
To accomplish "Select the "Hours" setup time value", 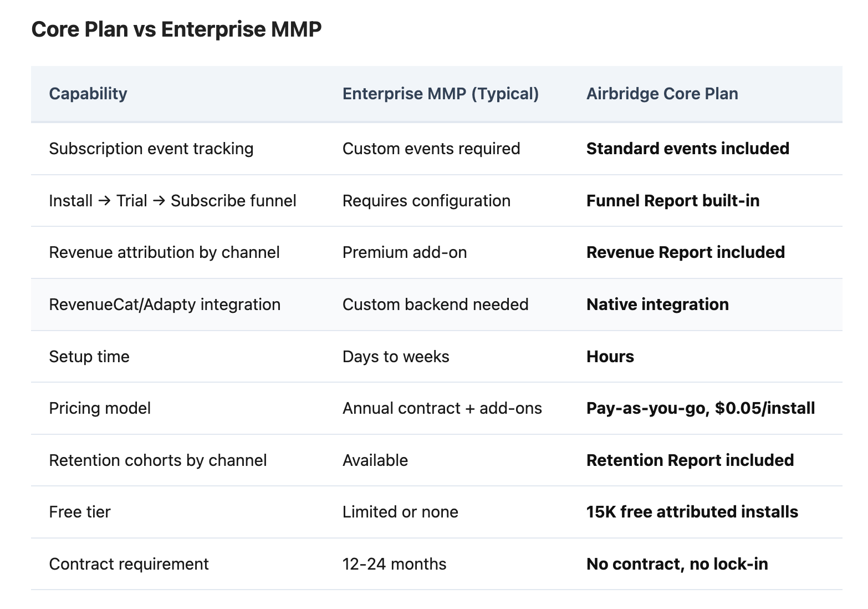I will 610,357.
